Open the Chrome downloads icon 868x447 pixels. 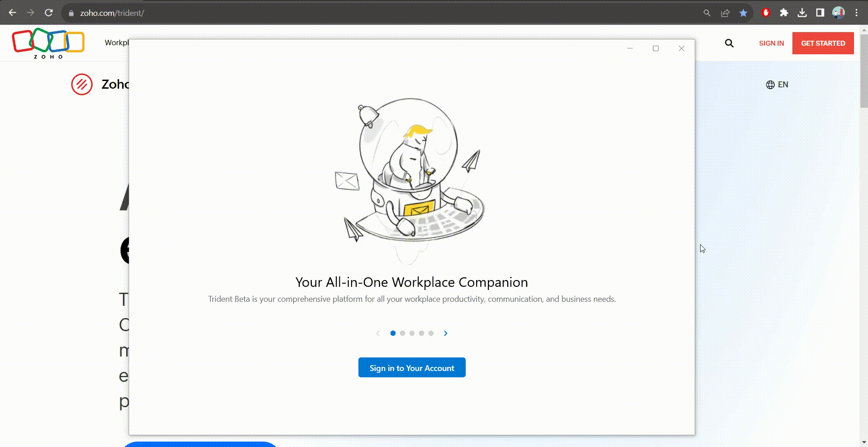pyautogui.click(x=802, y=13)
